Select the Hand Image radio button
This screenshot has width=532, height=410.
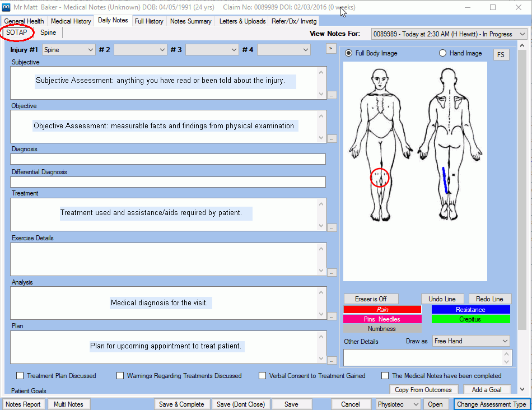point(442,53)
